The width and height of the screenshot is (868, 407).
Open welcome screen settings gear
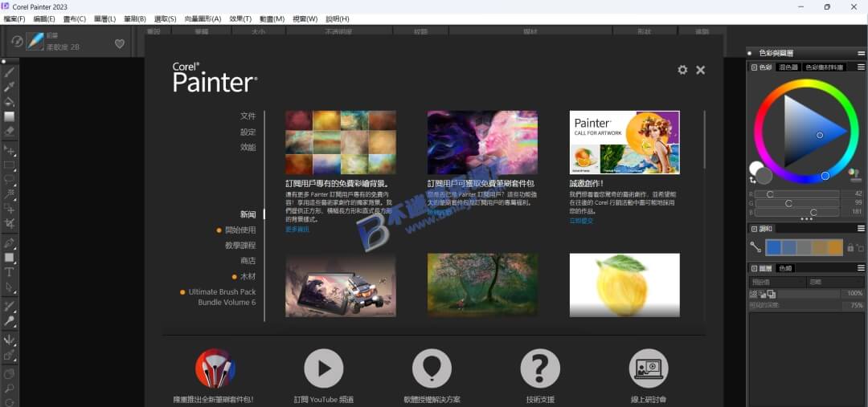tap(682, 70)
